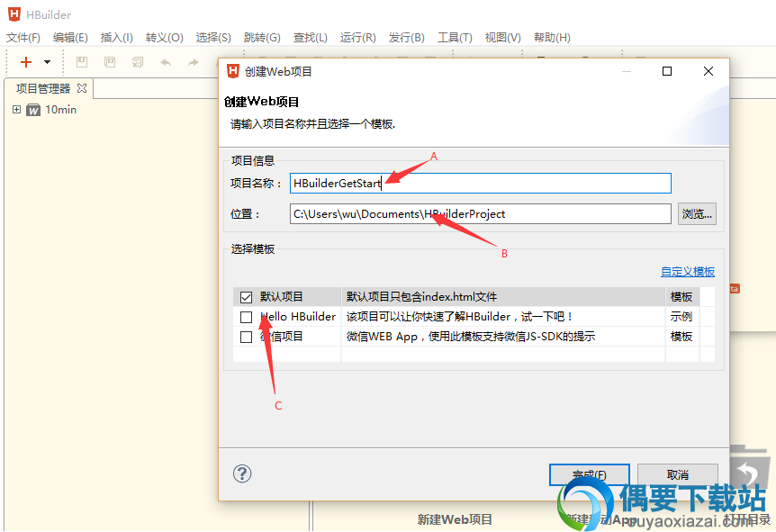Click the Save All toolbar icon

click(138, 62)
